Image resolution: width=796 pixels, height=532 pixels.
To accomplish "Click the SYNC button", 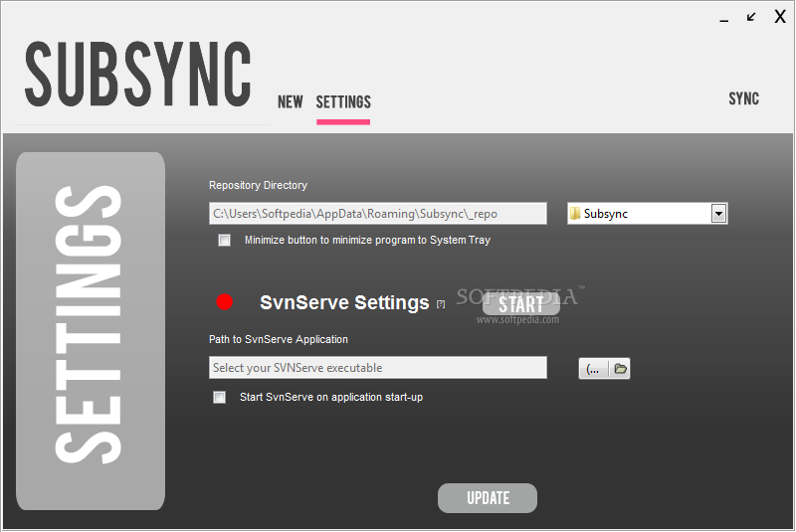I will (743, 98).
